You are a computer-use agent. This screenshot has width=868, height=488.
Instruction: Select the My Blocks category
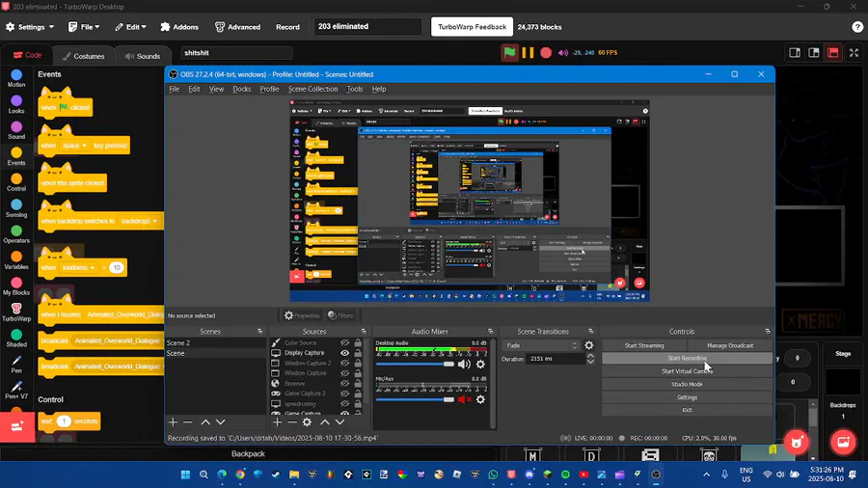[x=16, y=286]
